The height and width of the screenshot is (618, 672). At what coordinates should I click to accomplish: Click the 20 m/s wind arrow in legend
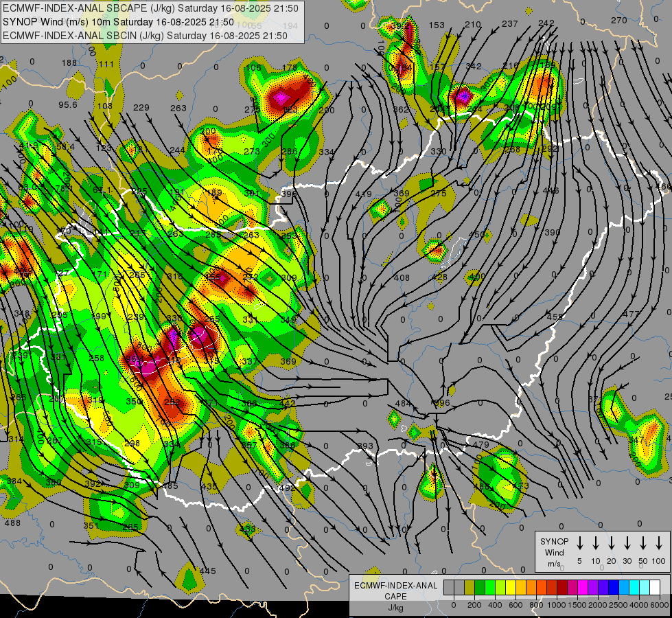point(611,543)
